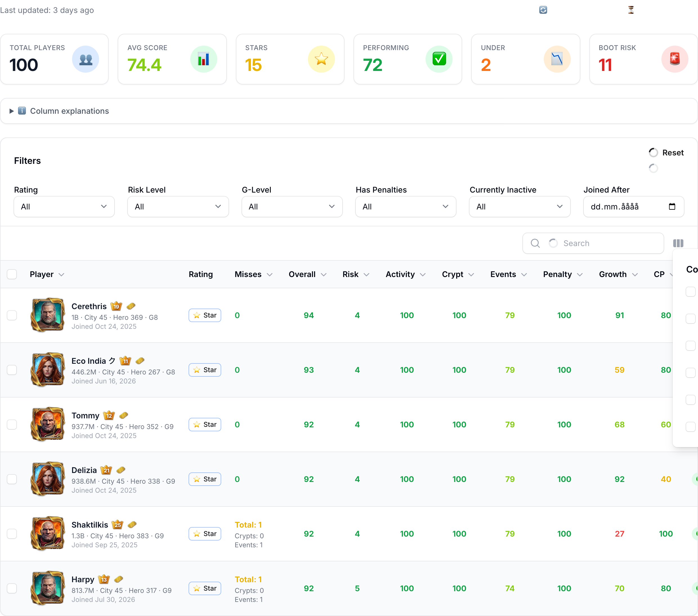The height and width of the screenshot is (616, 698).
Task: Click Tommy crown badge 12
Action: [109, 416]
